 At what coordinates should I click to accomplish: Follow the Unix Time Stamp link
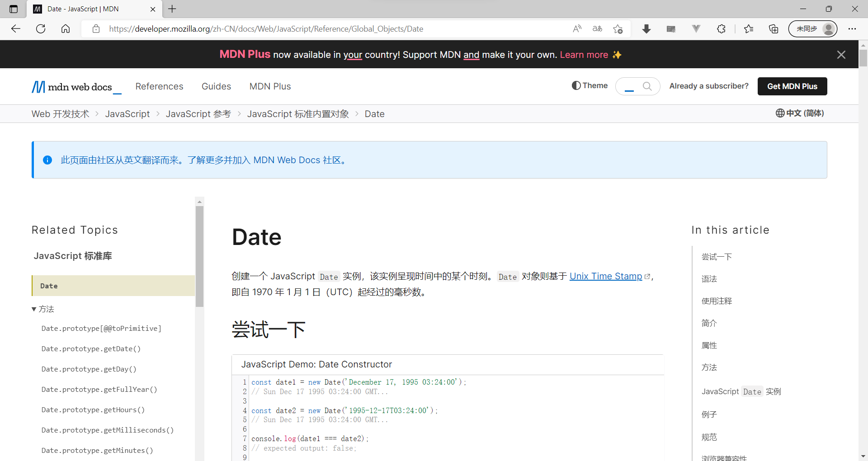click(x=606, y=276)
